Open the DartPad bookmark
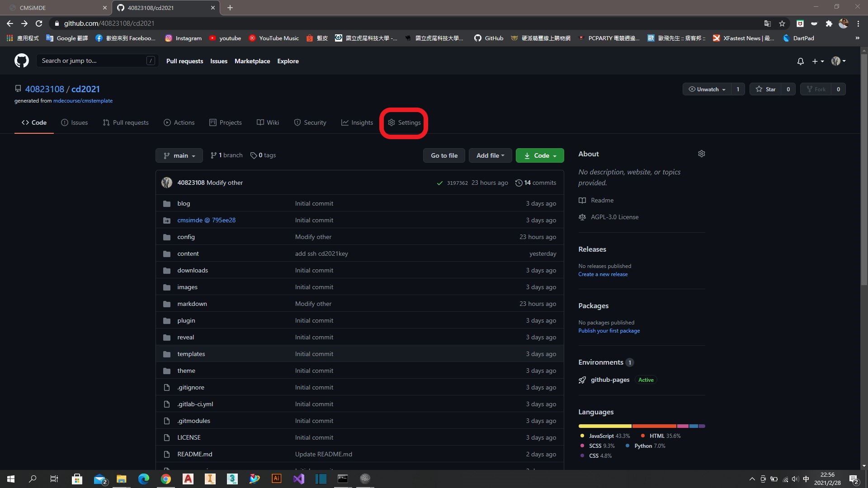 [798, 38]
